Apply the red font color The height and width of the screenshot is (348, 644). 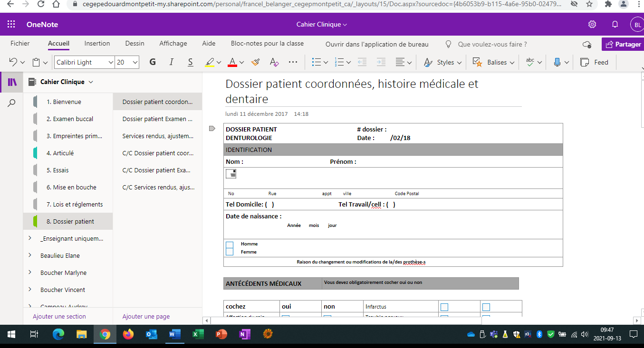point(232,62)
